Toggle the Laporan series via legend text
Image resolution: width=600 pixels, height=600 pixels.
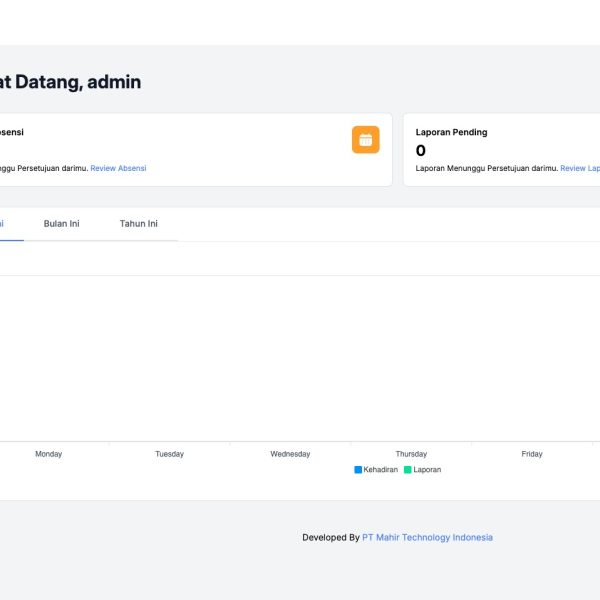[427, 469]
